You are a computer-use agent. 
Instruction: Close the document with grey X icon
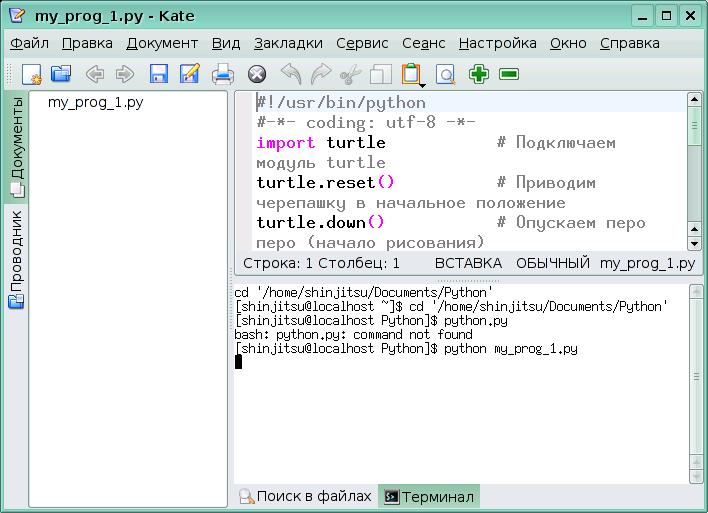coord(257,74)
